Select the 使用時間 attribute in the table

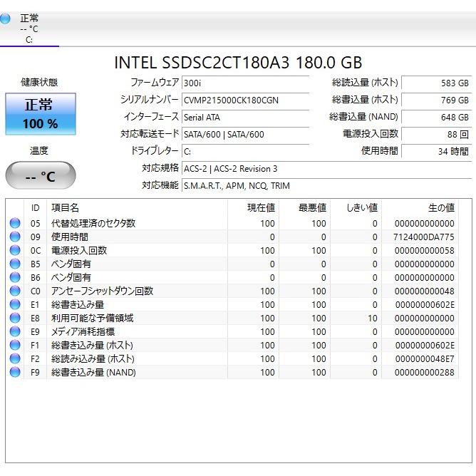click(232, 237)
